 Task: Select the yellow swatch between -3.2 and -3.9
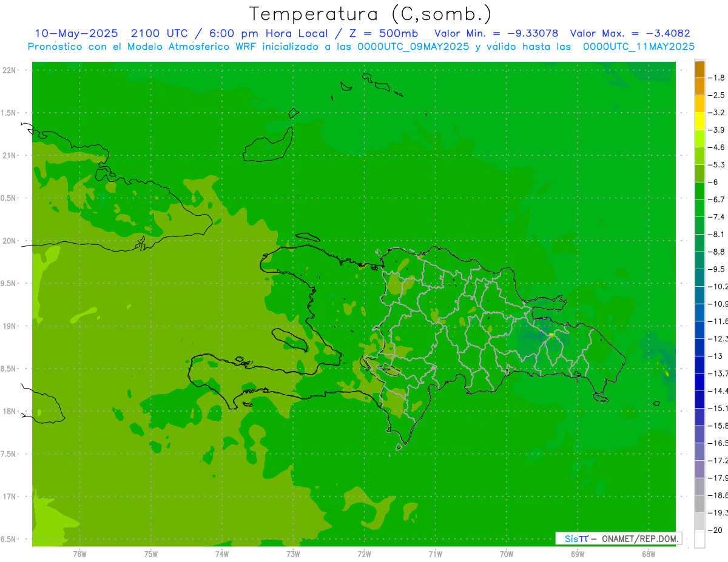[x=699, y=121]
